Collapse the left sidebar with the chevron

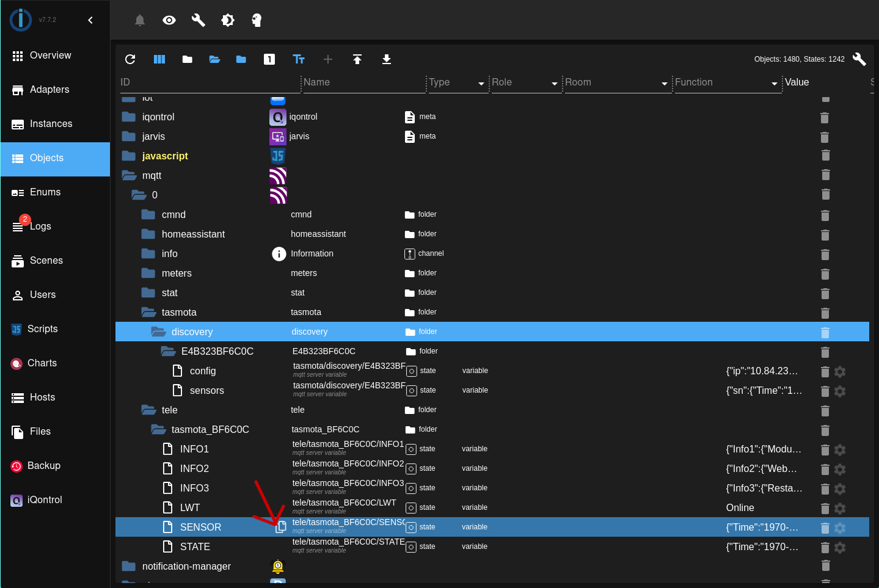click(x=90, y=20)
